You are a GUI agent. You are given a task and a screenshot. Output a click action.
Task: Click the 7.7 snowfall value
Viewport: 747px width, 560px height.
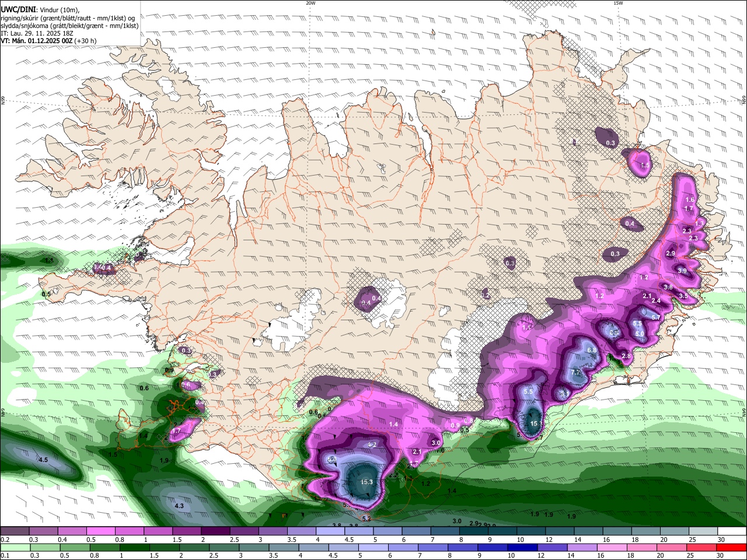pyautogui.click(x=575, y=372)
